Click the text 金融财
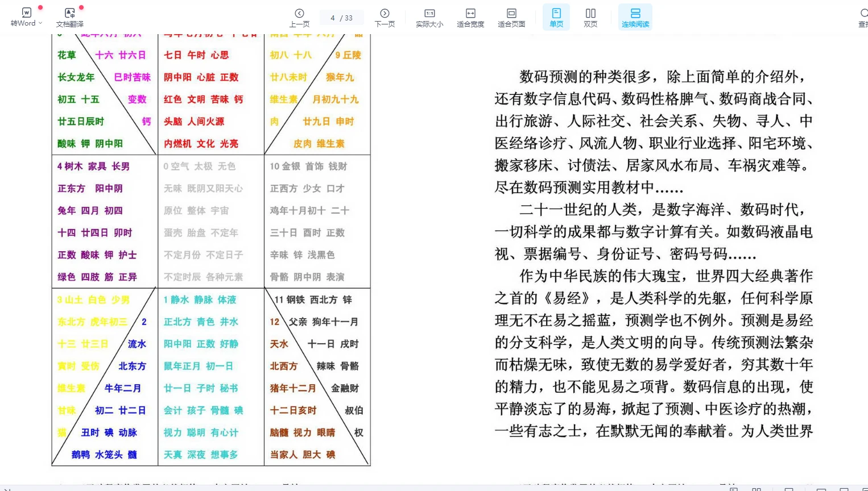Viewport: 868px width, 491px height. pyautogui.click(x=345, y=389)
